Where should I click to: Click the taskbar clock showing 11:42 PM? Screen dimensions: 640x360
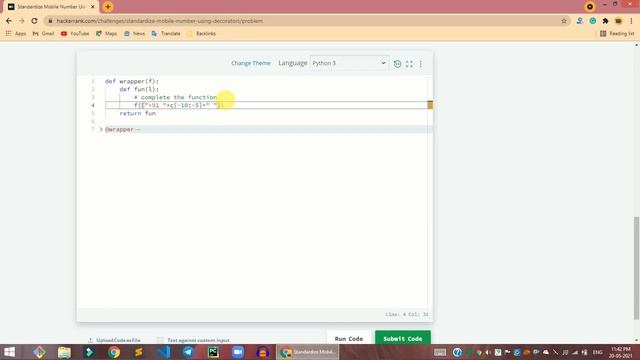pos(621,352)
